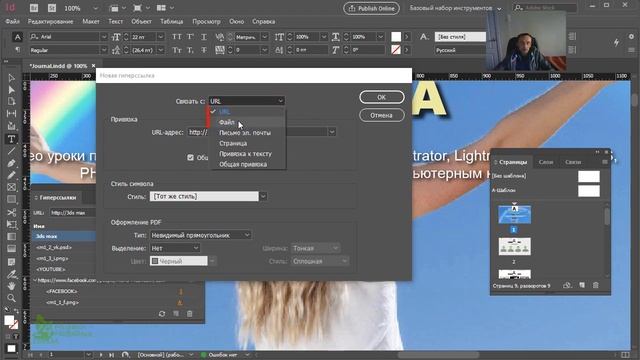The image size is (640, 360).
Task: Select the Rectangle Frame tool
Action: (x=11, y=187)
